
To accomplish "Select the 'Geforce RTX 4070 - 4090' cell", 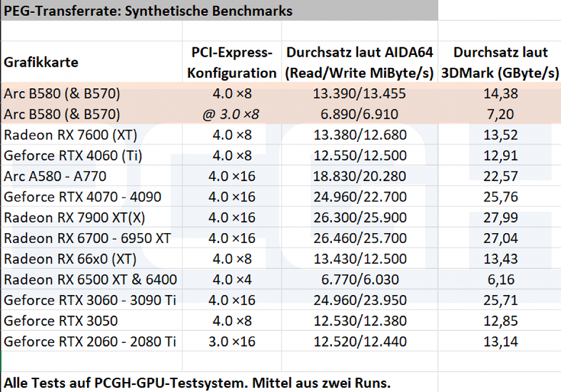I will (x=92, y=197).
